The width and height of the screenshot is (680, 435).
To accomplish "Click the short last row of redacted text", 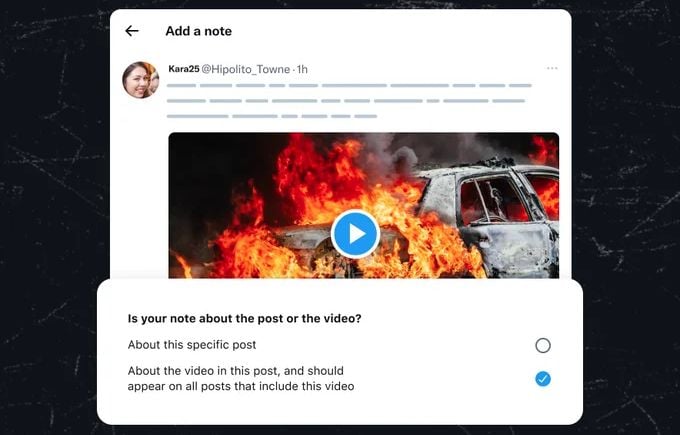I will 272,116.
